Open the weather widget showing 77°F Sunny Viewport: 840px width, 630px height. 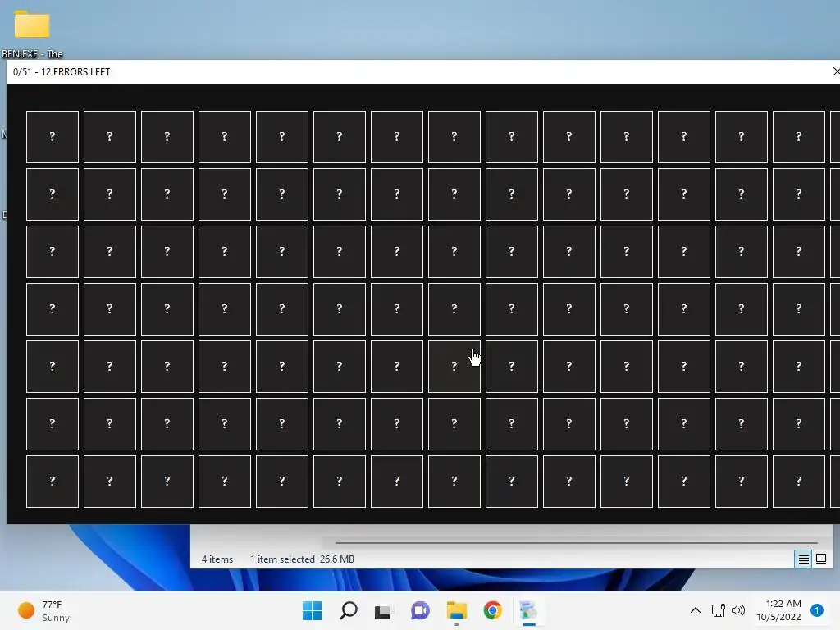44,610
